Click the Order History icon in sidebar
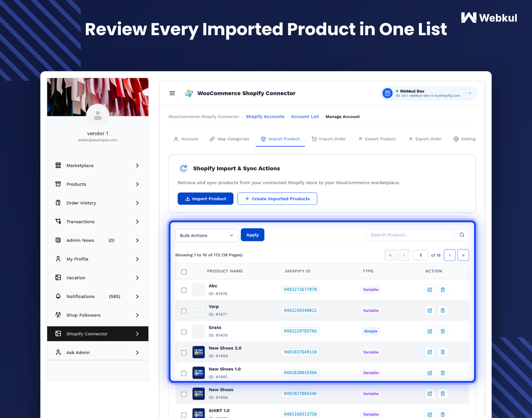Image resolution: width=532 pixels, height=418 pixels. [58, 202]
